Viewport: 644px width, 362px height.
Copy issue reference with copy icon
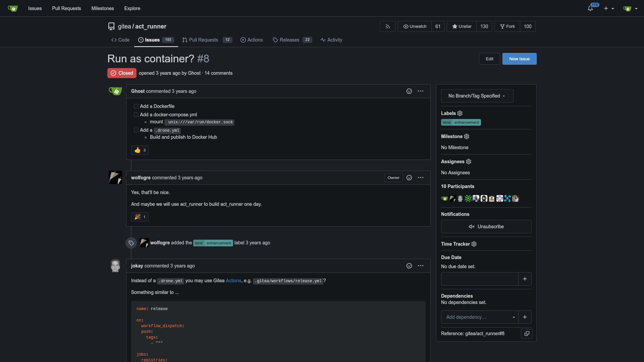coord(527,334)
